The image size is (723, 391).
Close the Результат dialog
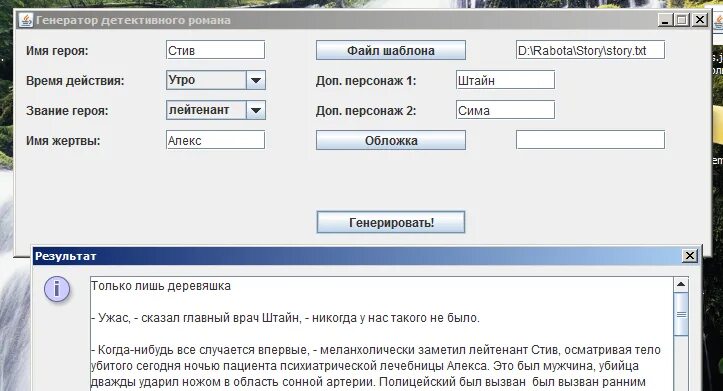[x=690, y=255]
